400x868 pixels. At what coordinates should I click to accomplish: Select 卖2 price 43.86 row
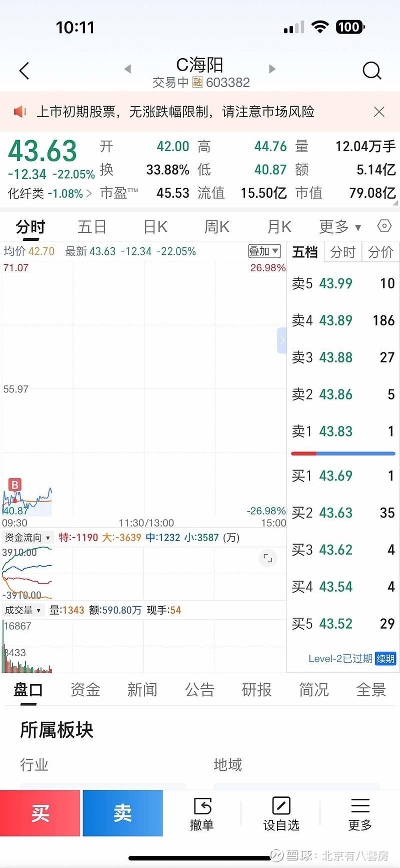(x=343, y=394)
